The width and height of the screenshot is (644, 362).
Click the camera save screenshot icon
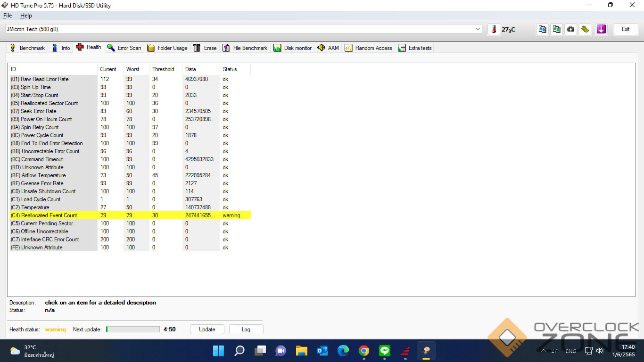click(x=571, y=29)
